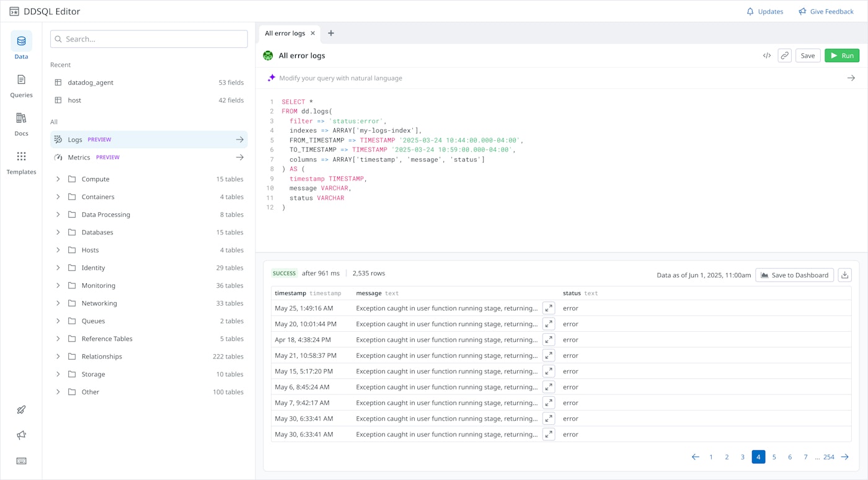This screenshot has height=480, width=868.
Task: Download the query results
Action: coord(844,275)
